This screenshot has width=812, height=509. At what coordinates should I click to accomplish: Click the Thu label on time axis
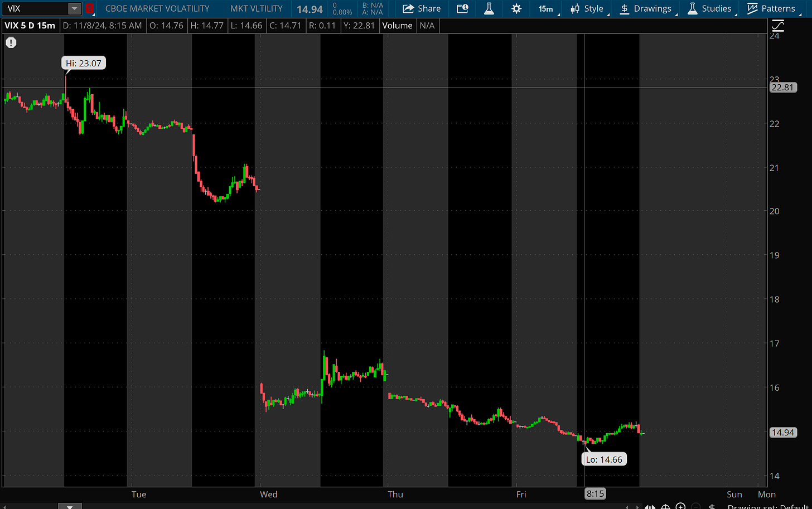pos(395,494)
